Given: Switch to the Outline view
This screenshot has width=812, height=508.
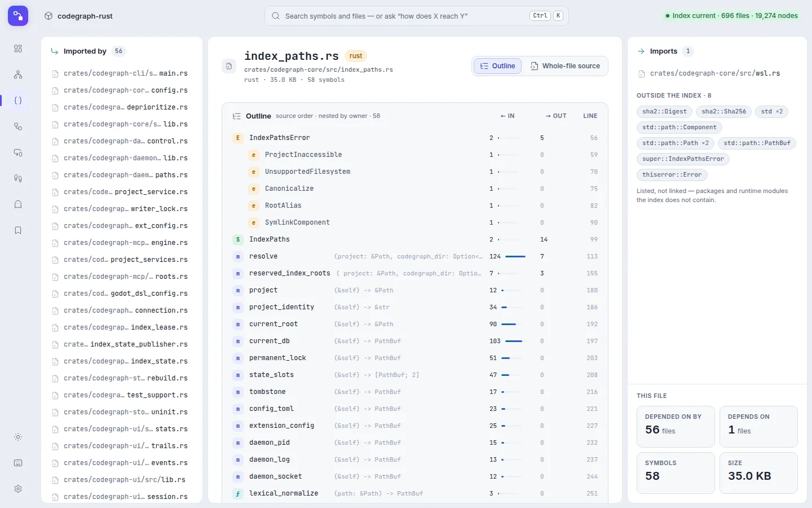Looking at the screenshot, I should click(497, 66).
